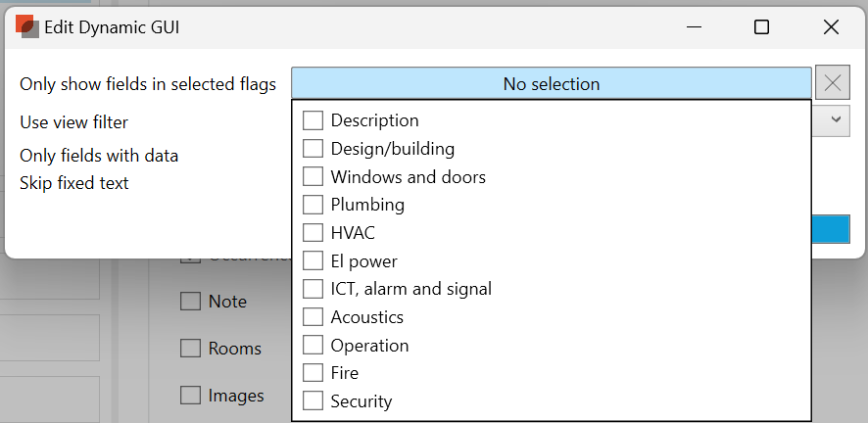Viewport: 868px width, 423px height.
Task: Toggle the Note checkbox in background
Action: [190, 302]
